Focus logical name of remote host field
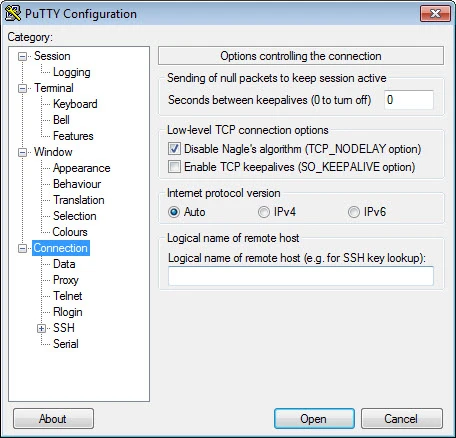 click(301, 276)
